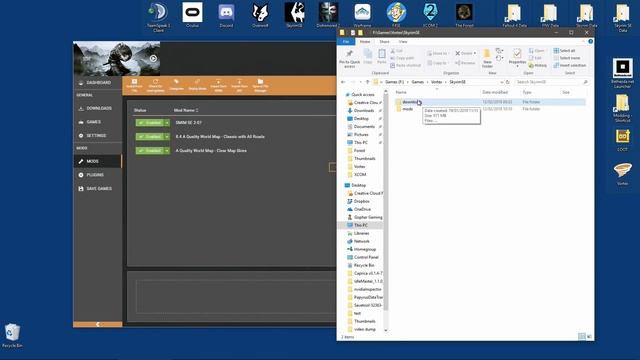Open Dropbox in Explorer navigation pane
This screenshot has height=360, width=640.
pos(361,201)
